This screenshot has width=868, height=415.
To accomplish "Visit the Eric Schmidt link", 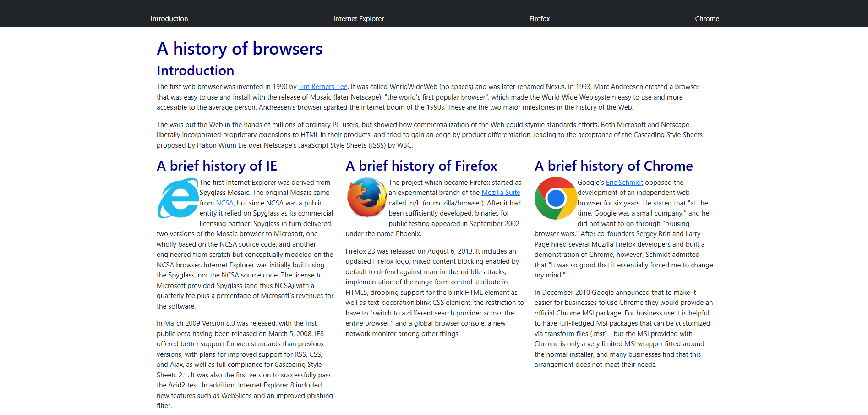I will [x=624, y=183].
